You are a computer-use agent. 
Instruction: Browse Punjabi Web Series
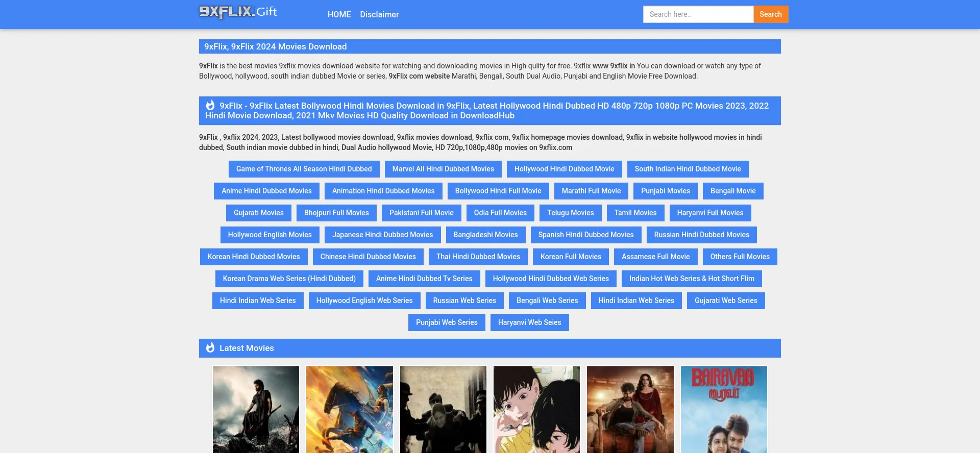tap(447, 322)
